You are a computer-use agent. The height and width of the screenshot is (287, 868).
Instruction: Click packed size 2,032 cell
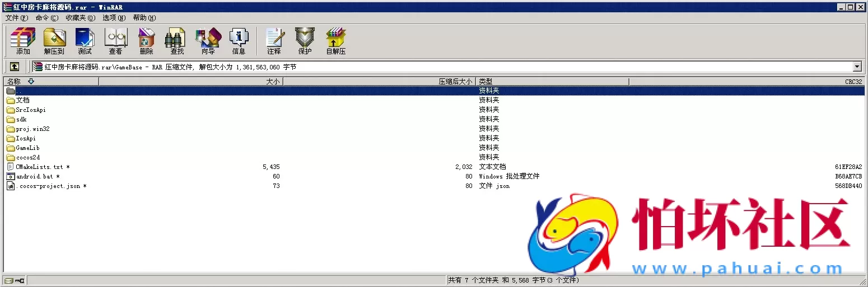click(464, 167)
